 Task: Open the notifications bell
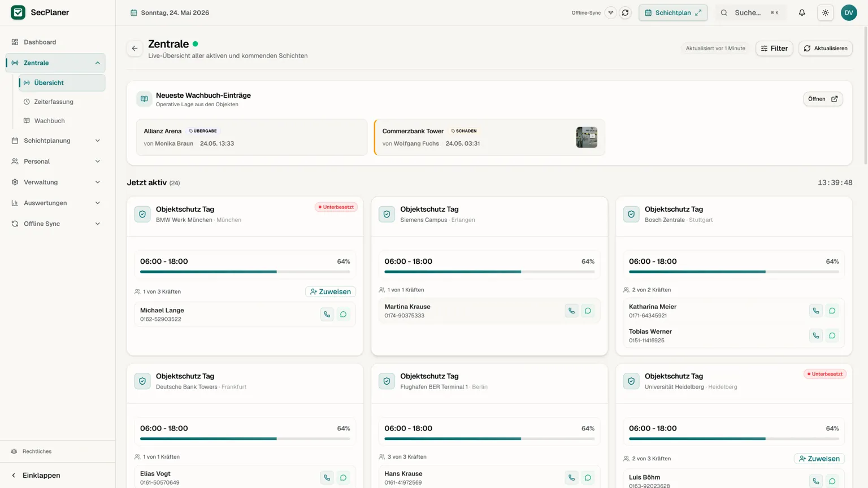(802, 12)
